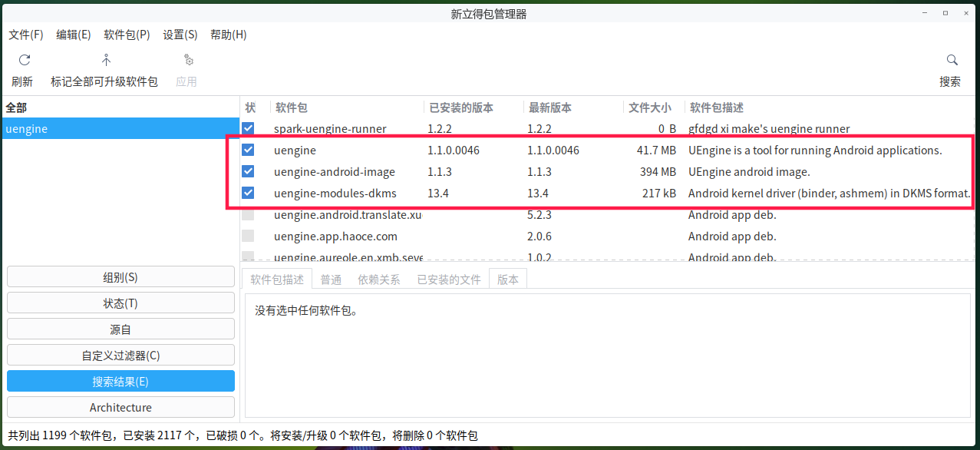Toggle checkbox for spark-uengine-runner
This screenshot has height=450, width=980.
tap(248, 128)
